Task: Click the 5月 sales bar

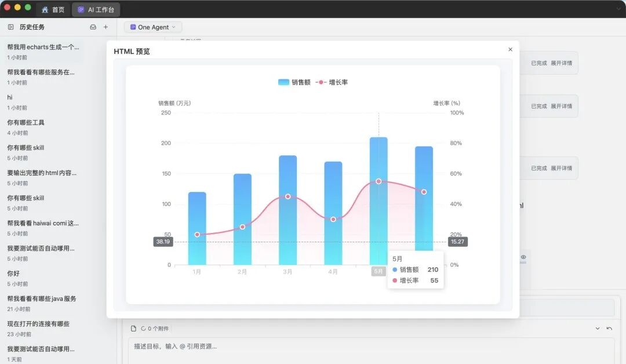Action: (378, 201)
